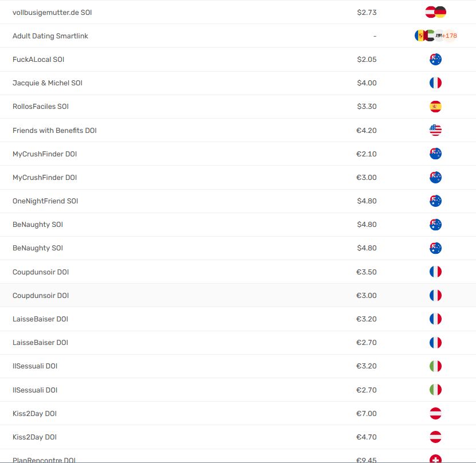The image size is (476, 463).
Task: Click the Switzerland flag for PlanRencontre DOI
Action: click(x=435, y=459)
